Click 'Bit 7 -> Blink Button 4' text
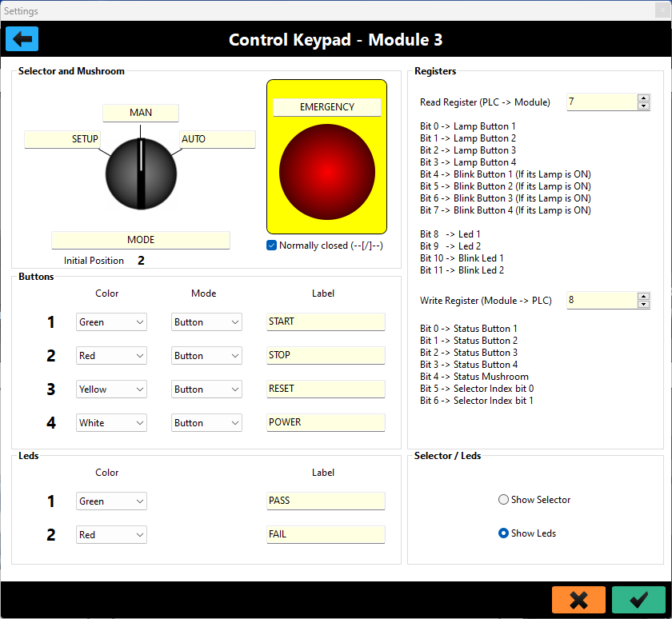This screenshot has height=619, width=672. pyautogui.click(x=506, y=210)
